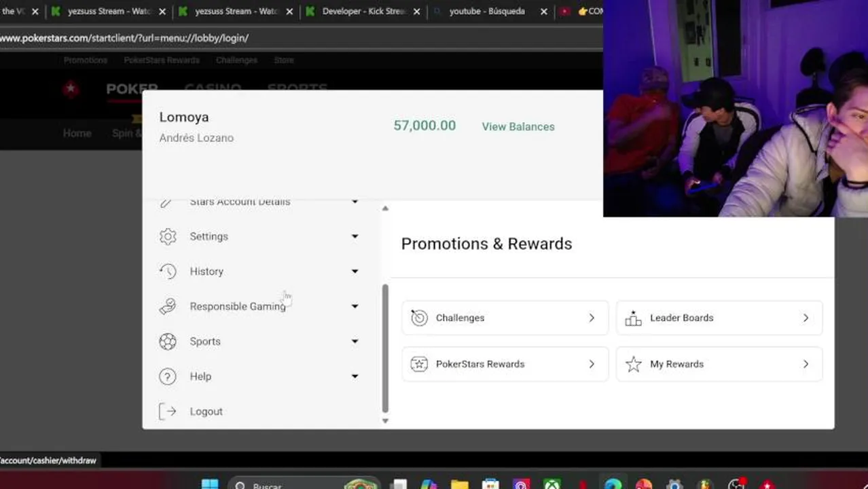
Task: Open My Rewards via its chevron arrow
Action: click(806, 364)
